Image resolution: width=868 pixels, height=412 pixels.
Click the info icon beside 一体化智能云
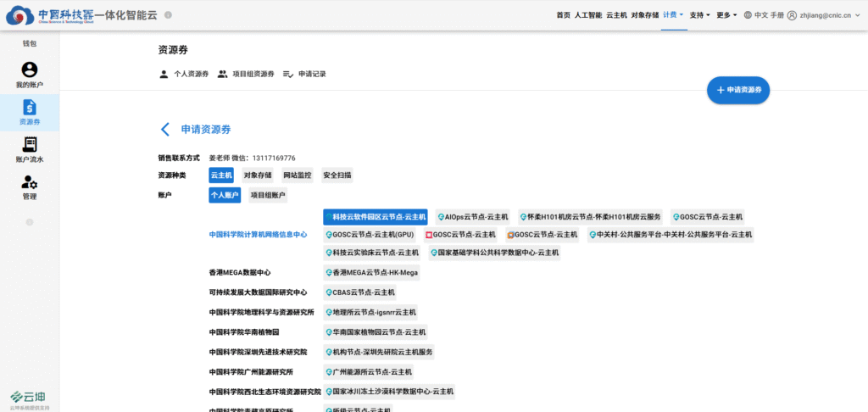tap(168, 15)
